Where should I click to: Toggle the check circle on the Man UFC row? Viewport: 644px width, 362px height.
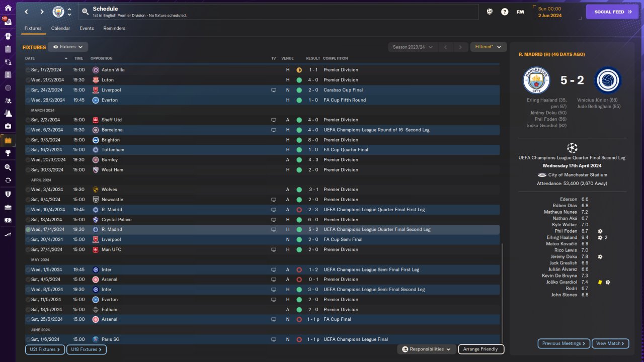[x=28, y=249]
